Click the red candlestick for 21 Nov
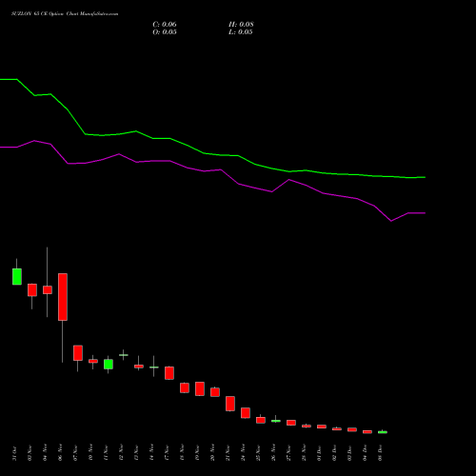 (230, 404)
